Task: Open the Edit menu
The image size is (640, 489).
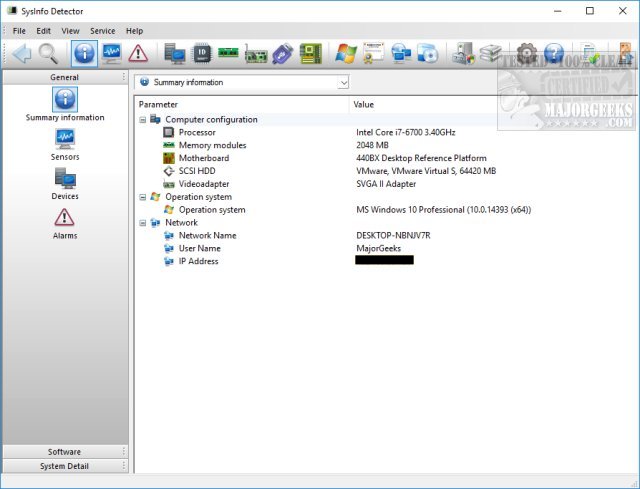Action: (x=43, y=31)
